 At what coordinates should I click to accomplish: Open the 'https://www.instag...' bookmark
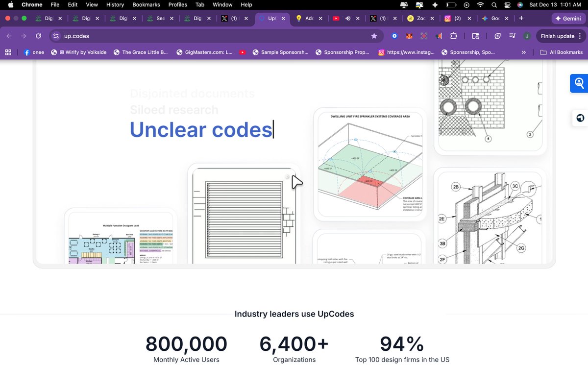click(406, 52)
